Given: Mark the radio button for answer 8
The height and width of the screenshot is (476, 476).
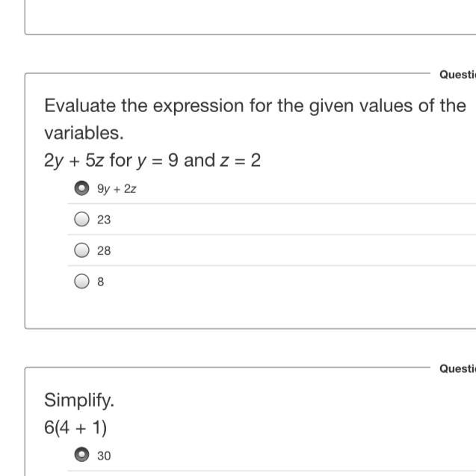Looking at the screenshot, I should point(81,282).
